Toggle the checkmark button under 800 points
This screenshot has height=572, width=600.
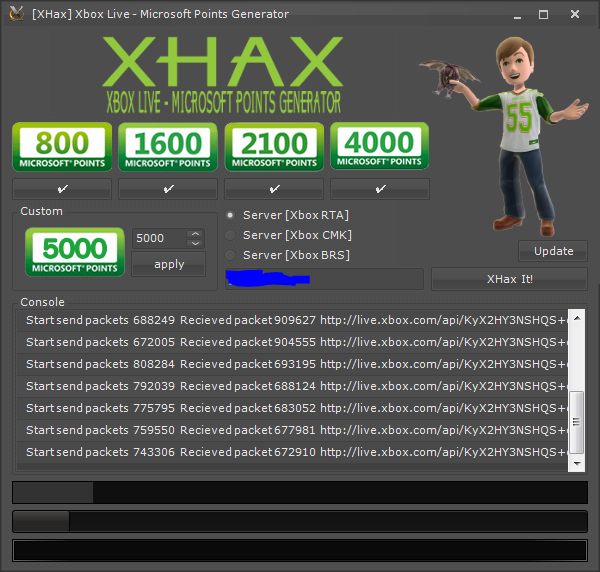coord(62,189)
